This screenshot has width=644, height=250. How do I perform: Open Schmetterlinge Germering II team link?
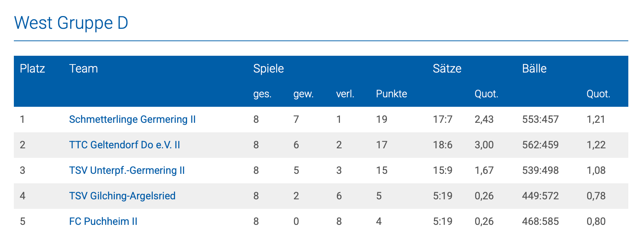click(x=132, y=120)
